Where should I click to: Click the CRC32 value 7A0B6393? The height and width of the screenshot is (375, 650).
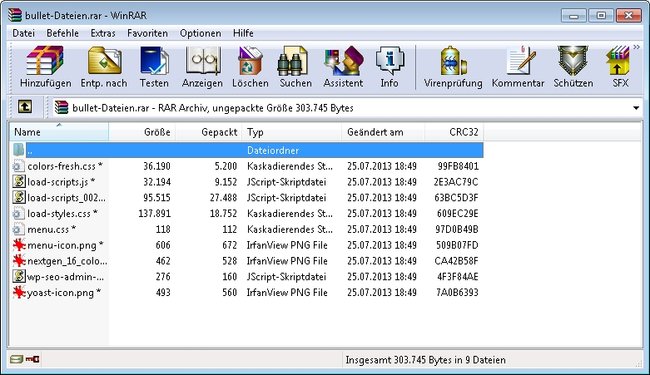click(x=457, y=292)
